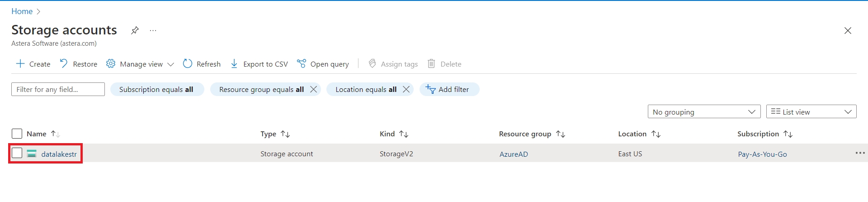
Task: Click the Open query icon
Action: click(x=302, y=64)
